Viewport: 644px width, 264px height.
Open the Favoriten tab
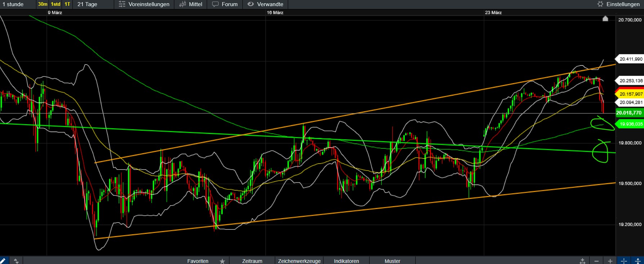click(198, 261)
